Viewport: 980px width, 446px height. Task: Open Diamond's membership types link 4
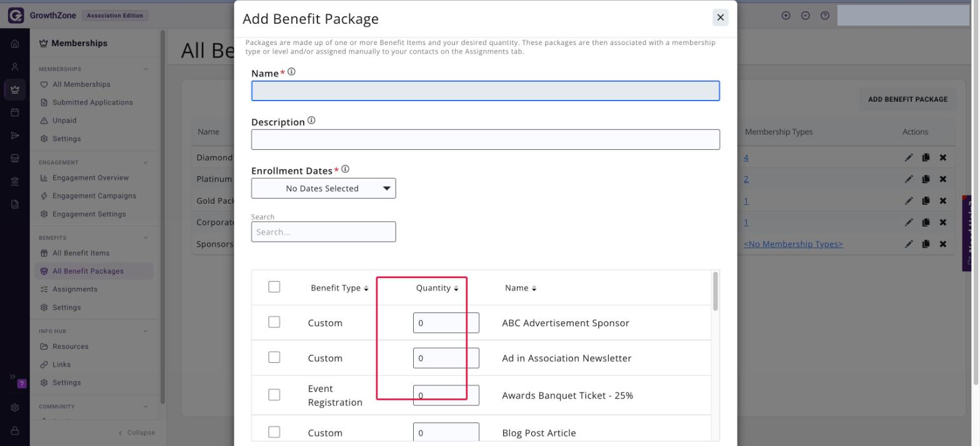[746, 158]
